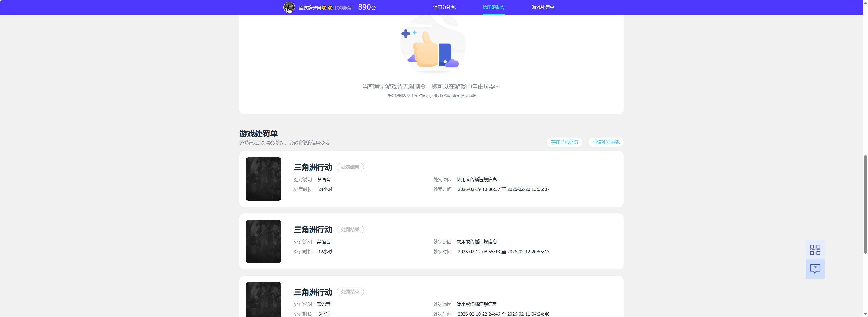Click the 890 credit score
Screen dimensions: 868x317
[x=367, y=7]
